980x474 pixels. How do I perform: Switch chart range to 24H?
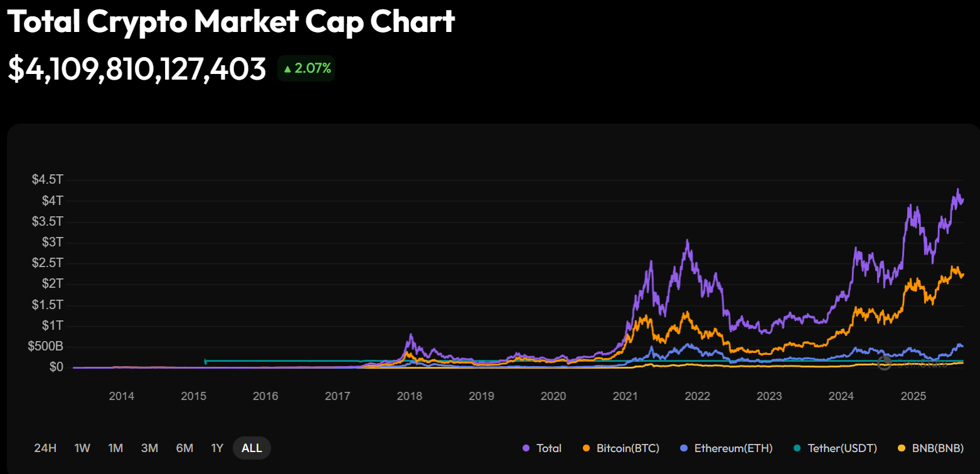point(45,448)
